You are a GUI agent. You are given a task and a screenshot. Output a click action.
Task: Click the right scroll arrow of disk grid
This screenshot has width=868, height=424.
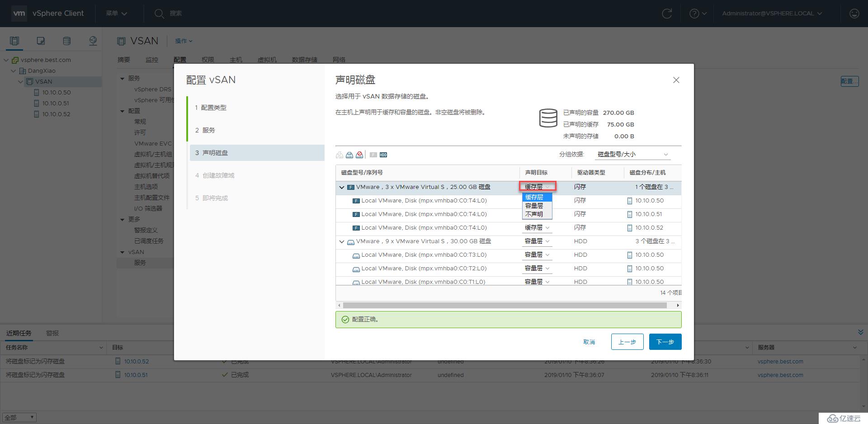coord(678,306)
